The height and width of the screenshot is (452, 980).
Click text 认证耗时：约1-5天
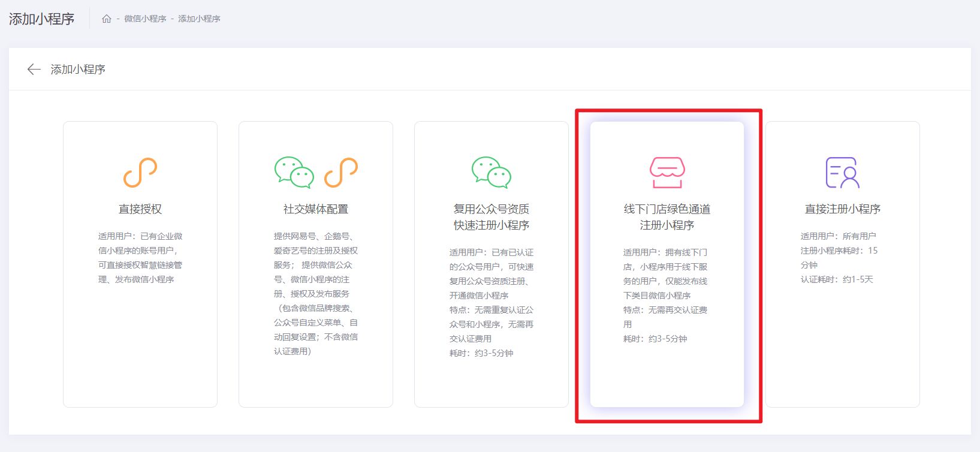pos(837,279)
